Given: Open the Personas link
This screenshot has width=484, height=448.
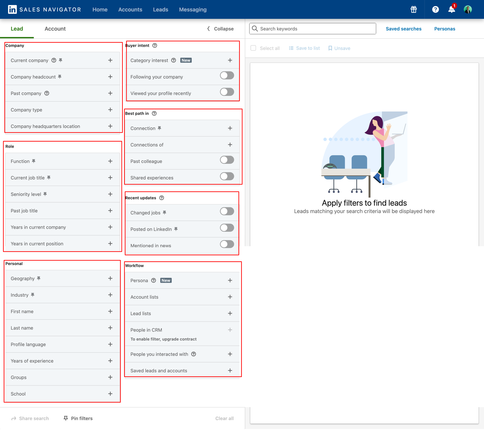Looking at the screenshot, I should pos(444,29).
